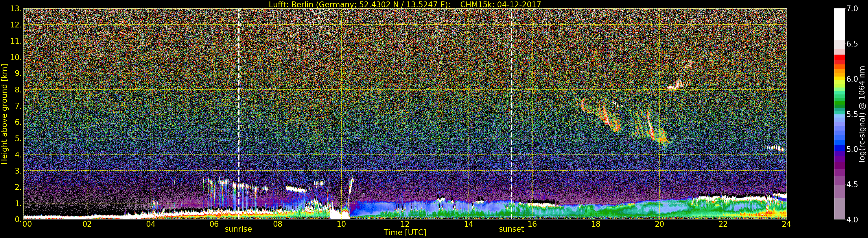Click the white dashed sunset marker line
Image resolution: width=868 pixels, height=238 pixels.
[x=511, y=114]
